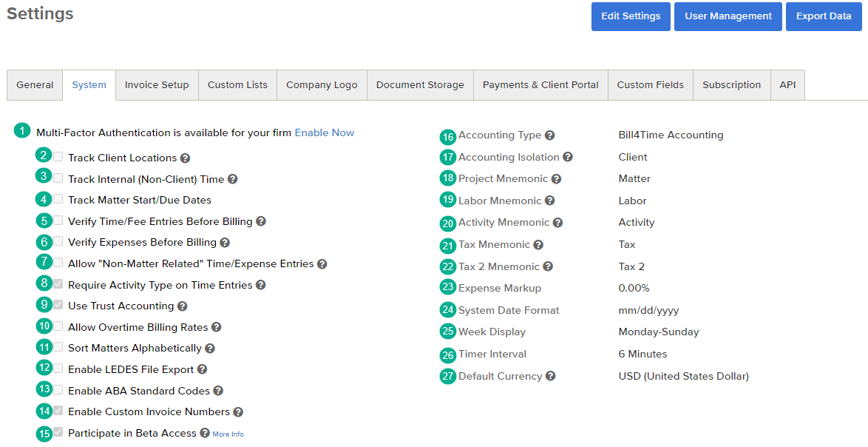Toggle Track Client Locations checkbox
Screen dimensions: 868x447
[58, 157]
